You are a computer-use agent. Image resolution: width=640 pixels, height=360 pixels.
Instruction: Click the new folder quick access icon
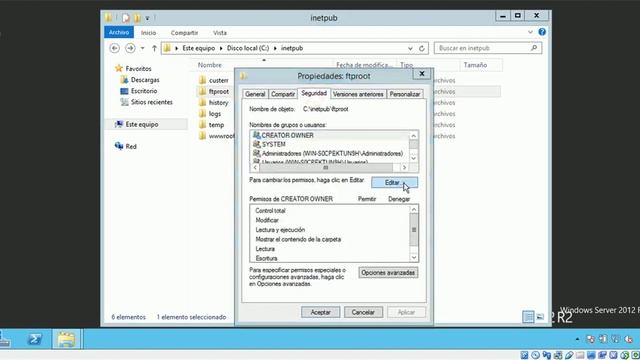[137, 18]
